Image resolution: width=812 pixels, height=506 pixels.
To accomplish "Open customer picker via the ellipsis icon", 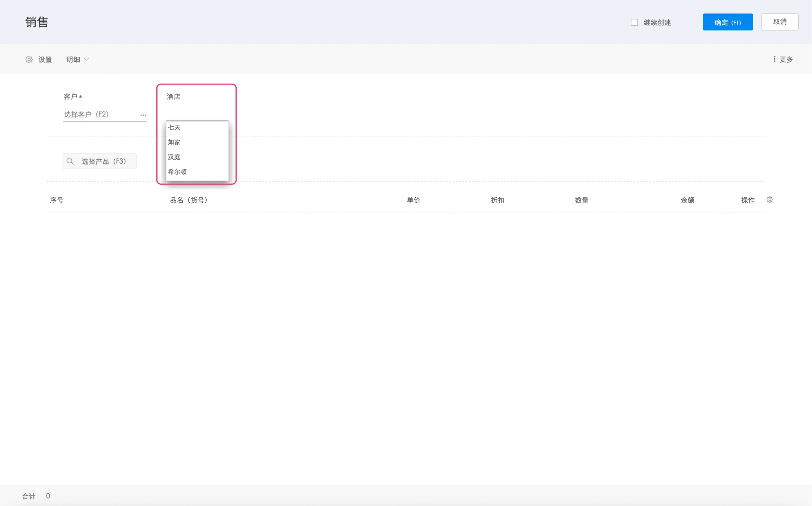I will [x=143, y=115].
